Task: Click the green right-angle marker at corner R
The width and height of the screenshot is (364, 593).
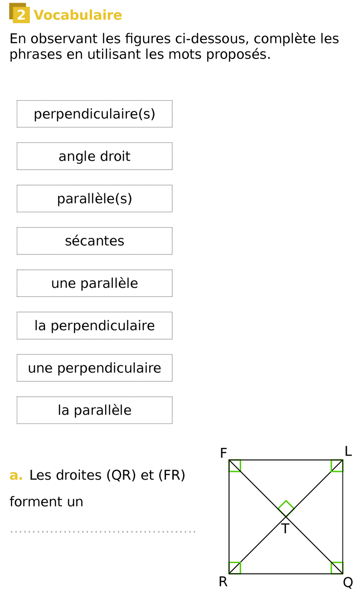Action: tap(235, 568)
